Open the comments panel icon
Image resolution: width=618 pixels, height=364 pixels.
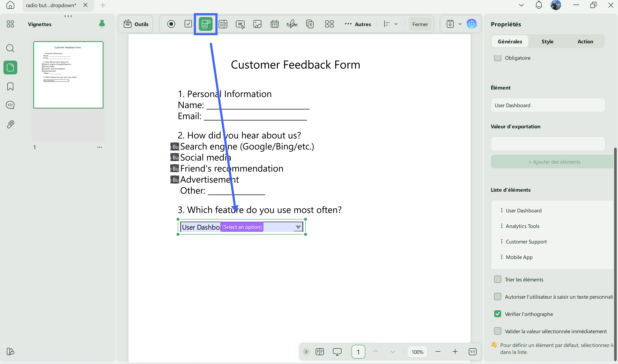pos(10,105)
